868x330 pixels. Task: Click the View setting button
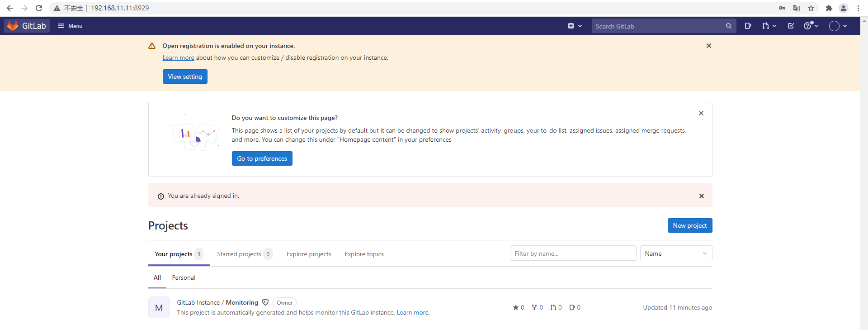click(185, 77)
